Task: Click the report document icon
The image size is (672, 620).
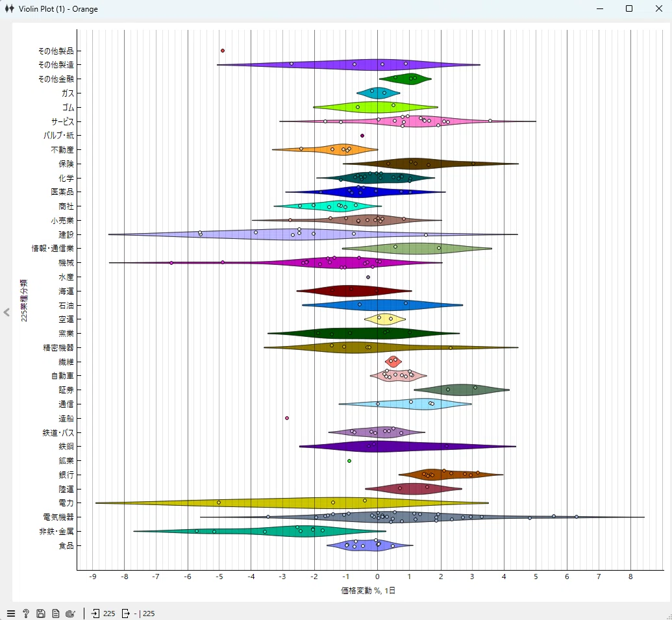Action: click(x=56, y=614)
